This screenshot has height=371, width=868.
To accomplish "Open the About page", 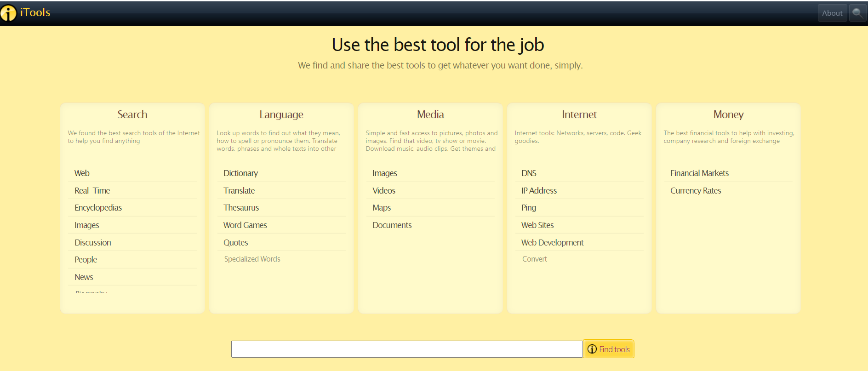I will tap(832, 13).
